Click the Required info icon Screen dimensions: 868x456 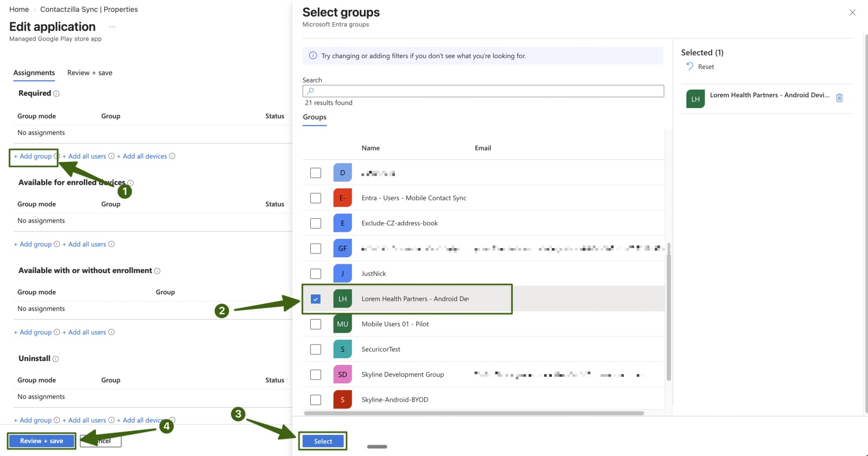[x=56, y=94]
